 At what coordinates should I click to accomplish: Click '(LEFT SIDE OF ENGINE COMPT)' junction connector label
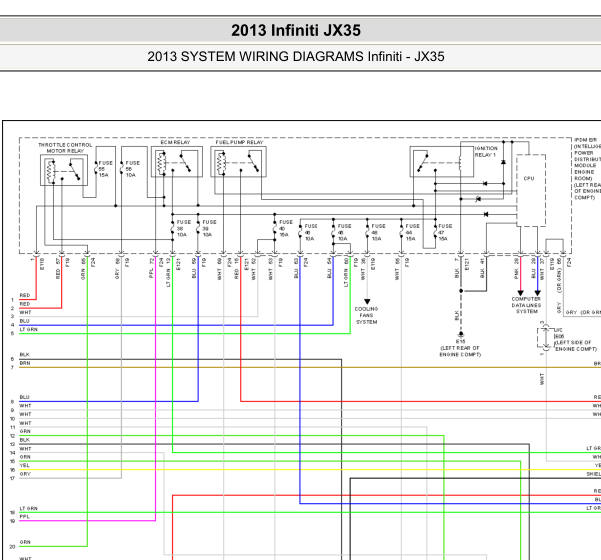pyautogui.click(x=576, y=346)
